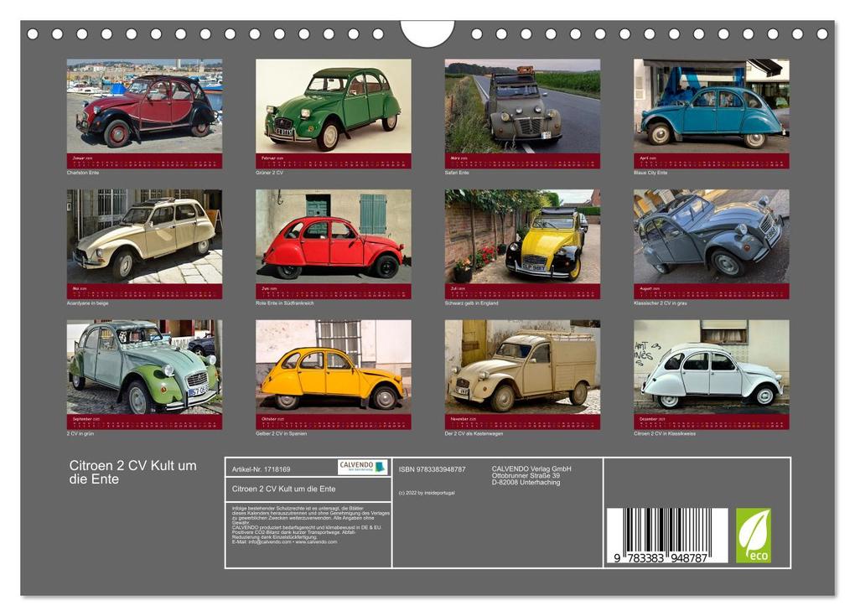View the beige Acadyane photo
The image size is (855, 616).
pos(144,236)
